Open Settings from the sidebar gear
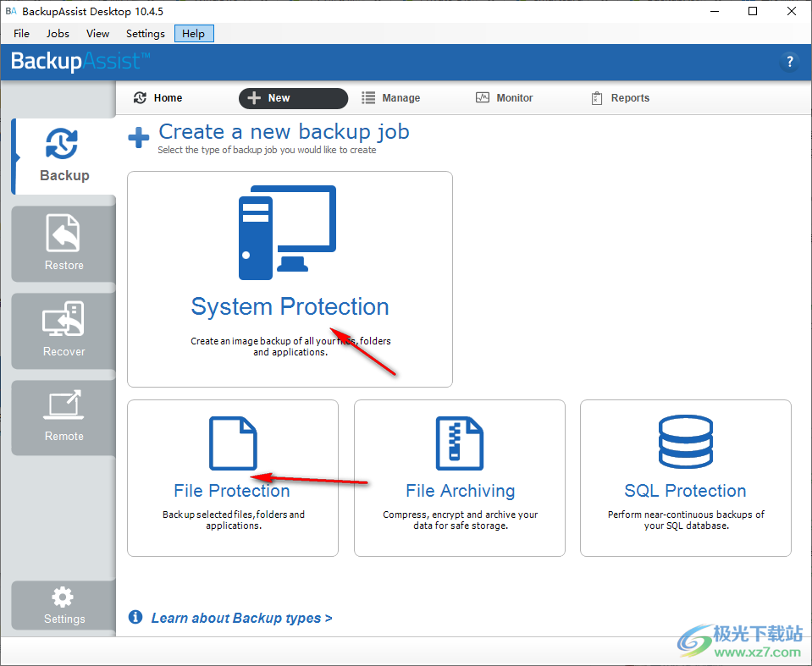This screenshot has height=666, width=812. (x=64, y=605)
